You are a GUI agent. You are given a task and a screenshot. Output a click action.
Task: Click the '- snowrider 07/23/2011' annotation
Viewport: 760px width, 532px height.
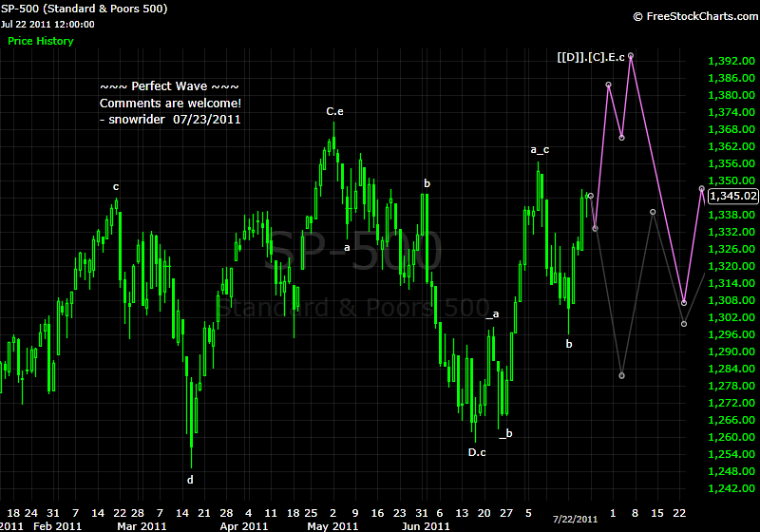click(x=170, y=120)
